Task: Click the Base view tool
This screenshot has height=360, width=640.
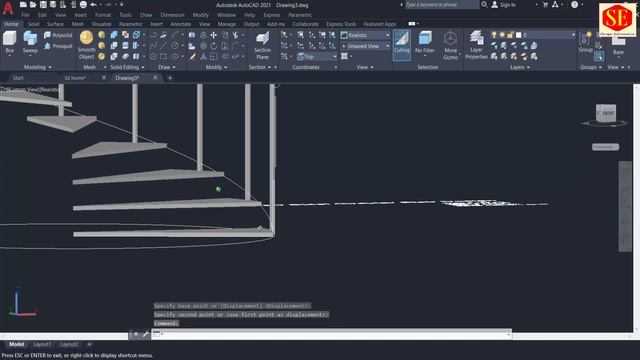Action: click(618, 45)
